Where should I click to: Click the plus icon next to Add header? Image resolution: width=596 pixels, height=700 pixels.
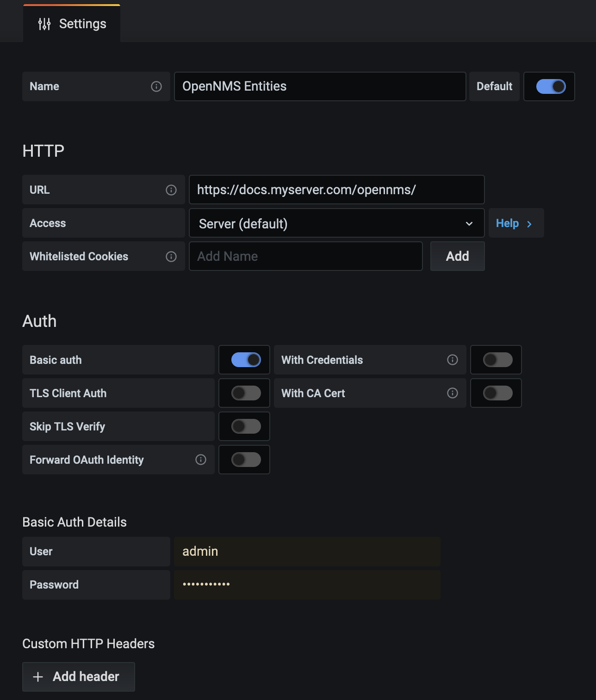(38, 676)
